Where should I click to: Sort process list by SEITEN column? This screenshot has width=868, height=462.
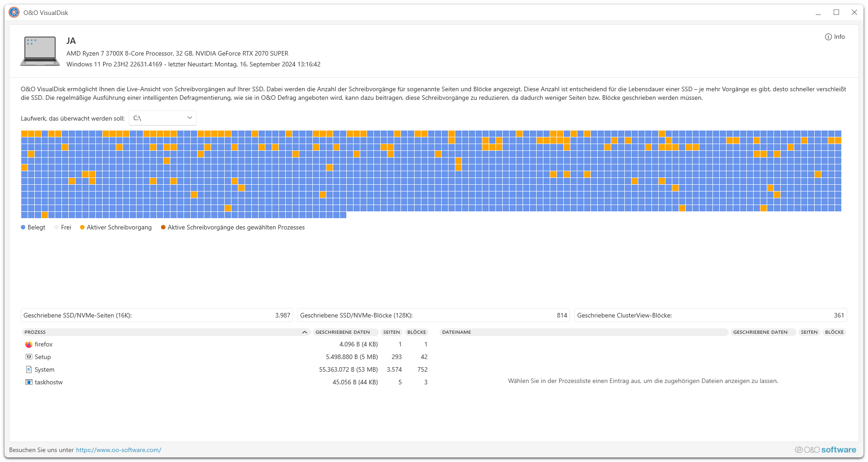click(392, 332)
